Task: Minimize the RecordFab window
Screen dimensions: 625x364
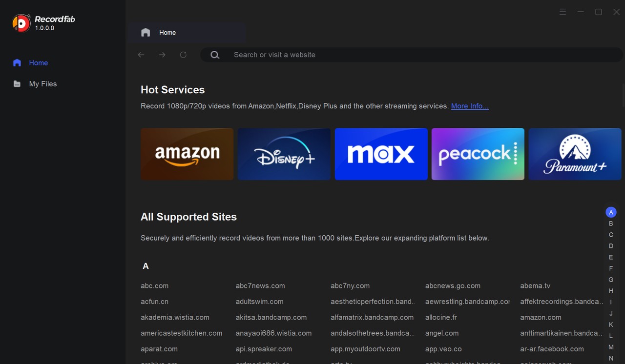Action: pyautogui.click(x=581, y=12)
